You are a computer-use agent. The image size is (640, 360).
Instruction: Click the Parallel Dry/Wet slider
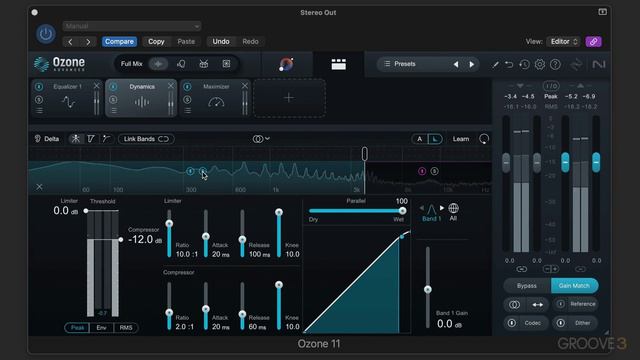tap(356, 211)
